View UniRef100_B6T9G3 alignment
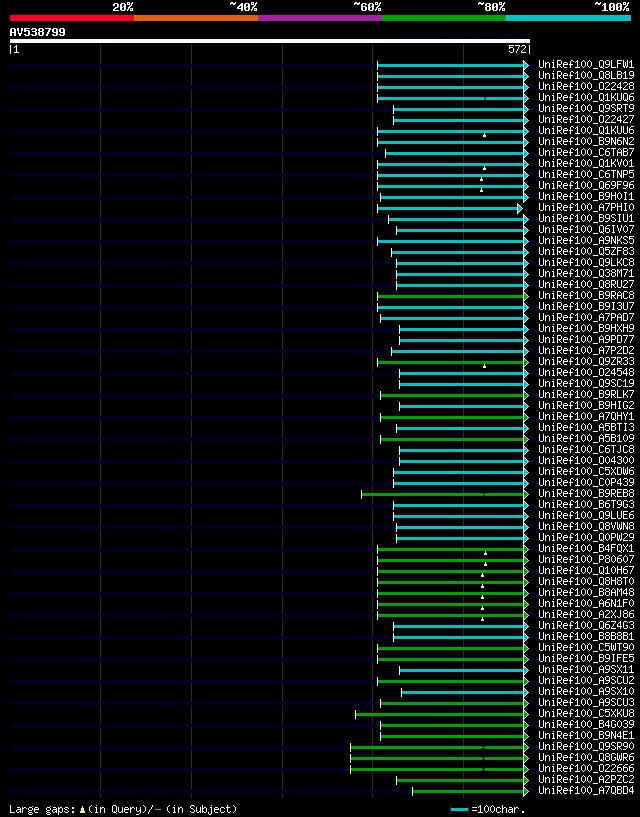Viewport: 640px width, 817px height. click(x=586, y=504)
